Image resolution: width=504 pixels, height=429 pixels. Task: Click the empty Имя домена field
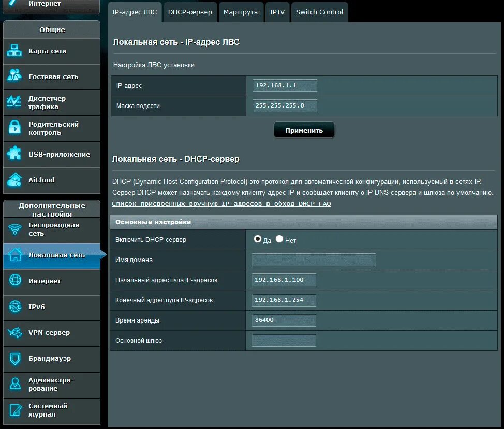pos(314,260)
